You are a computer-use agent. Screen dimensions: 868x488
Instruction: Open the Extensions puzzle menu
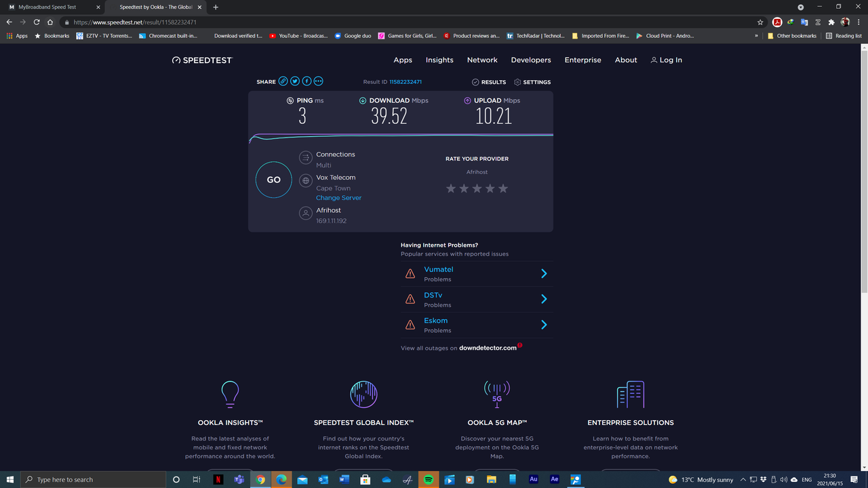tap(831, 22)
